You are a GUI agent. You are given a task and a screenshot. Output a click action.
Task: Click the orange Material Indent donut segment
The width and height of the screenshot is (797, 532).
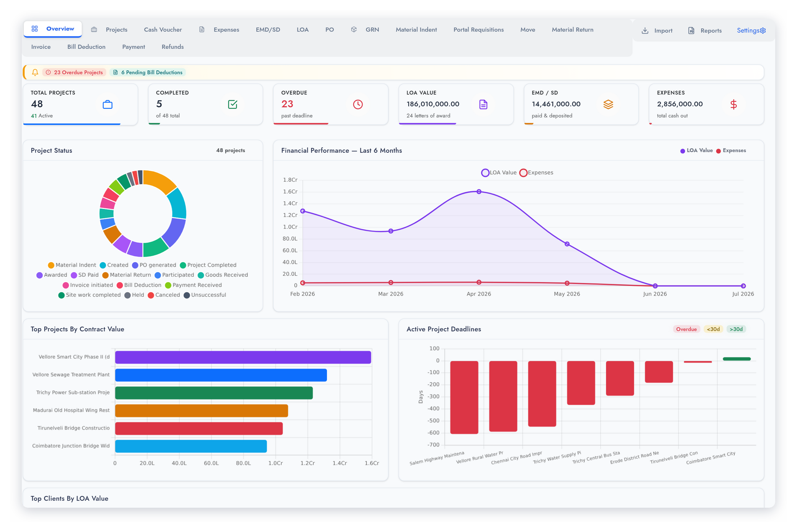(x=161, y=181)
